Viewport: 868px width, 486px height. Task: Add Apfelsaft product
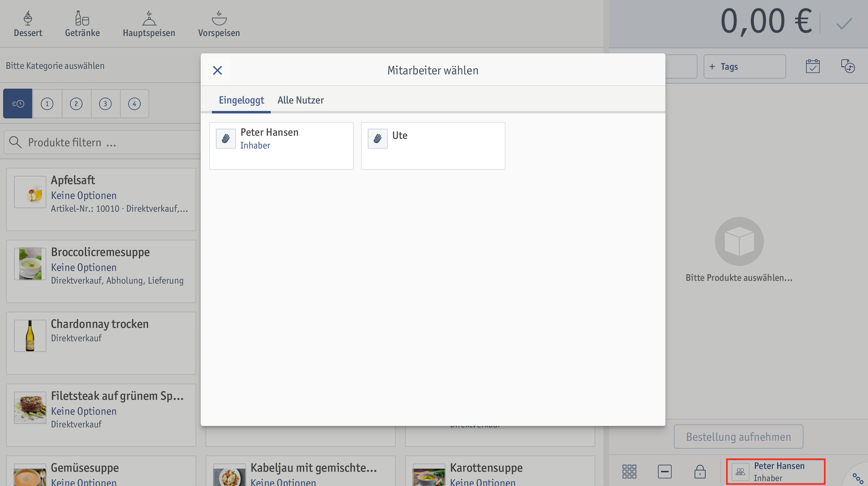tap(101, 200)
